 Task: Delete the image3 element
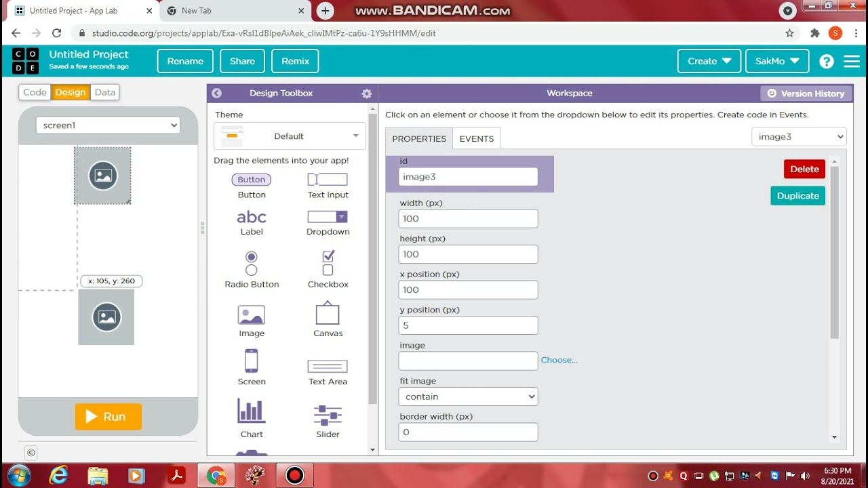click(x=804, y=169)
